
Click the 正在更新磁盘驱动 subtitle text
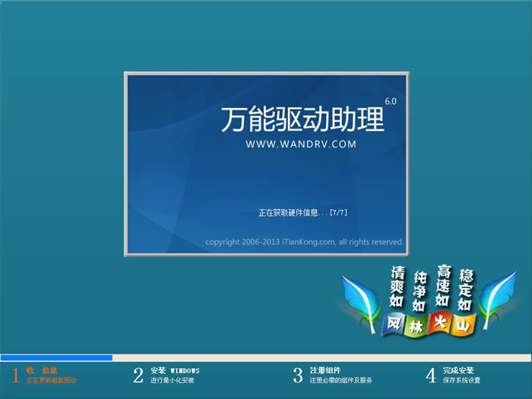pyautogui.click(x=51, y=380)
